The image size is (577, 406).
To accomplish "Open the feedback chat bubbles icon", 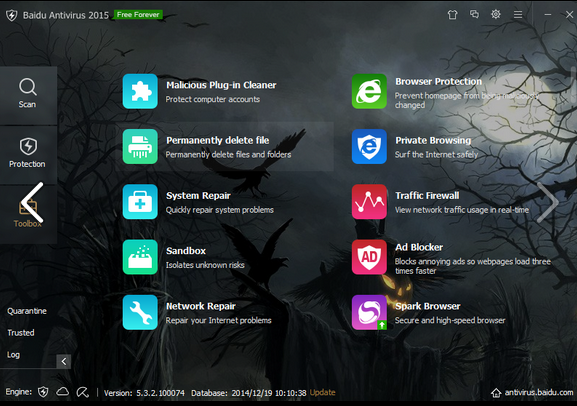I will (x=474, y=14).
